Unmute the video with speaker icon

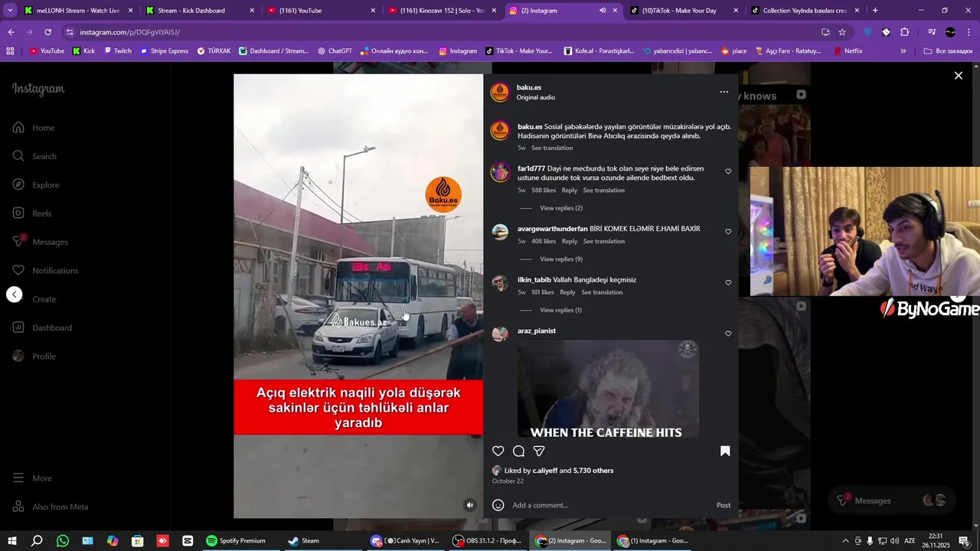470,505
